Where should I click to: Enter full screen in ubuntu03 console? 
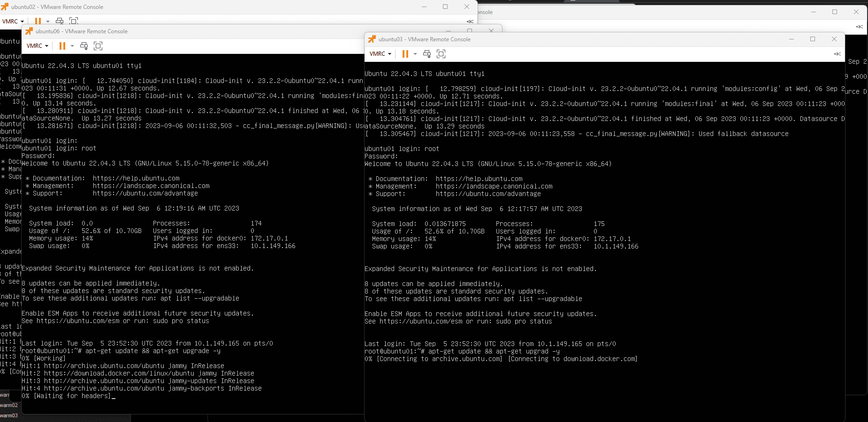pyautogui.click(x=441, y=54)
